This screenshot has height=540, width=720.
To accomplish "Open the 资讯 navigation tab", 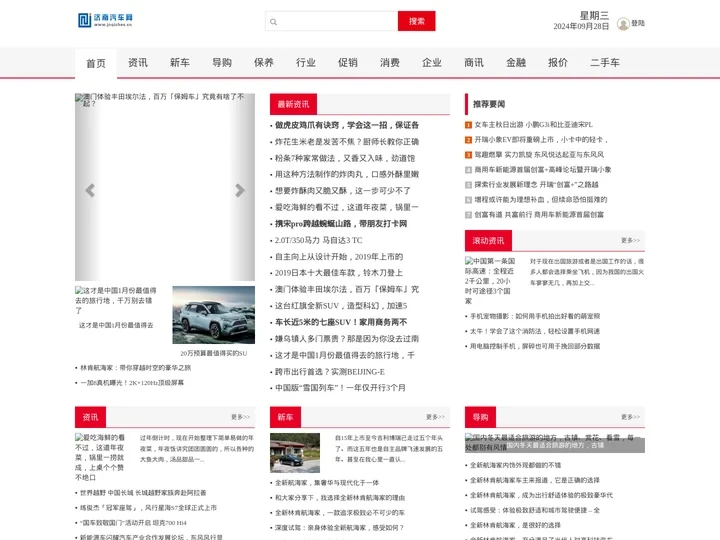I will (138, 62).
